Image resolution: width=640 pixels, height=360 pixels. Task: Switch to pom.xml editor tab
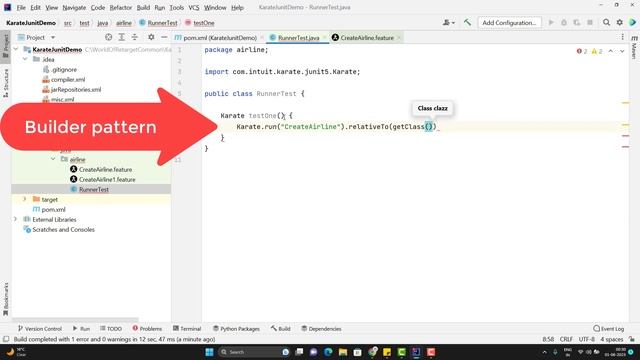pyautogui.click(x=219, y=38)
